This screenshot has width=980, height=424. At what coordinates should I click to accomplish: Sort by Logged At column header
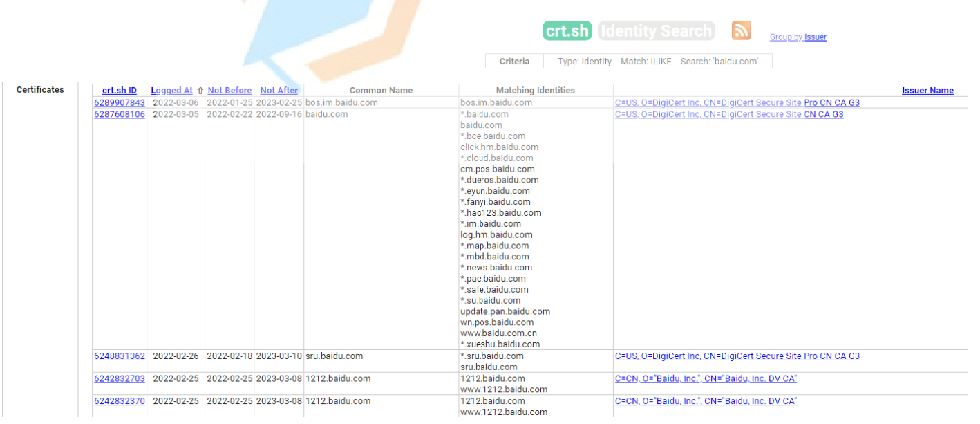pos(172,91)
